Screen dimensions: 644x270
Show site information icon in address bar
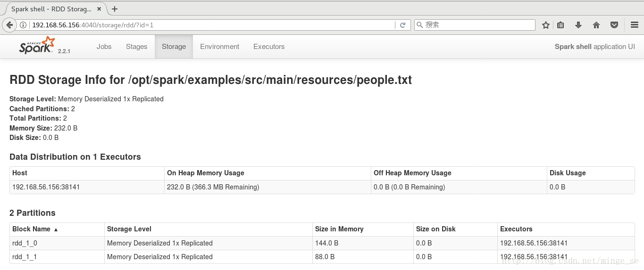point(23,25)
